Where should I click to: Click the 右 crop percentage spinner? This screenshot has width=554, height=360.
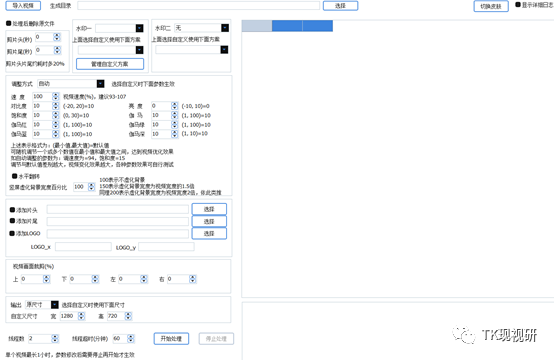[x=193, y=279]
